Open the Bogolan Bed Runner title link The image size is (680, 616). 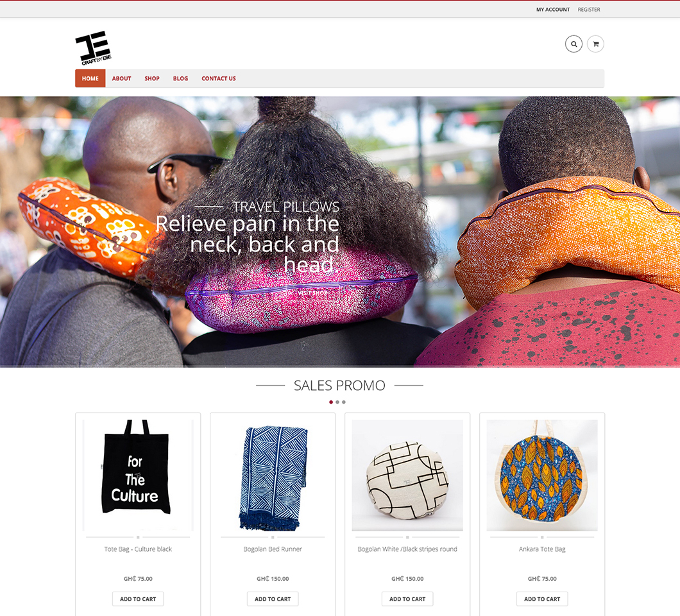(273, 549)
